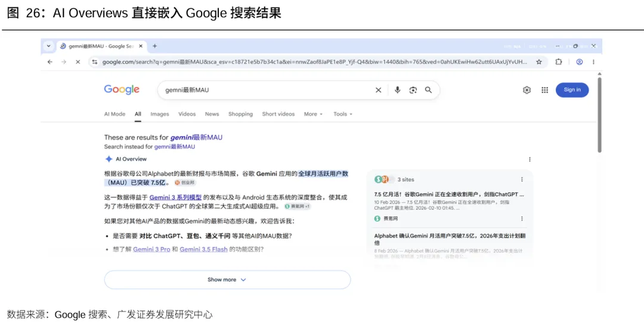Open AI Overview three-dot options

point(530,159)
